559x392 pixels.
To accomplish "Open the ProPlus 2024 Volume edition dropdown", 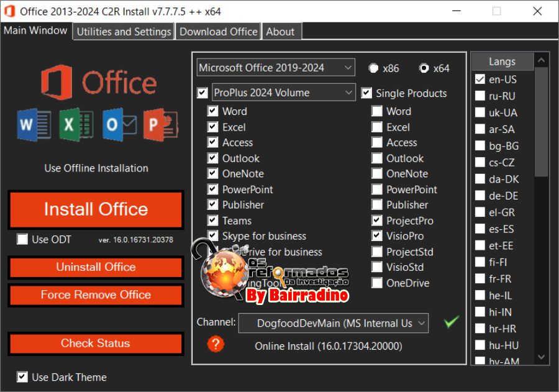I will (284, 93).
